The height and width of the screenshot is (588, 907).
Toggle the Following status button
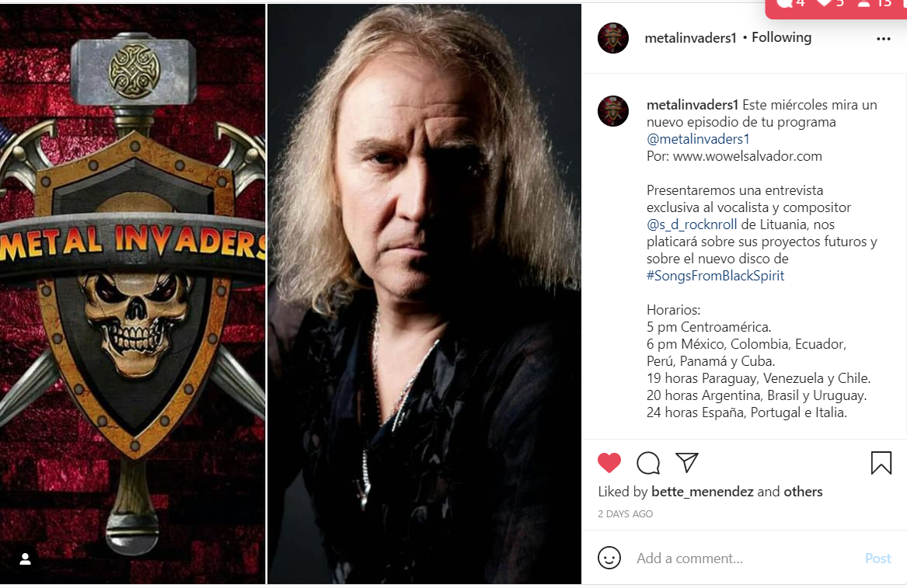click(x=781, y=37)
